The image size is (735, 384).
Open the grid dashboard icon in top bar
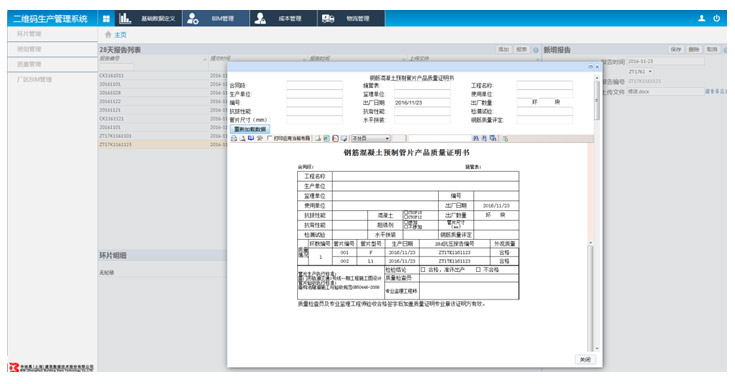pyautogui.click(x=106, y=18)
